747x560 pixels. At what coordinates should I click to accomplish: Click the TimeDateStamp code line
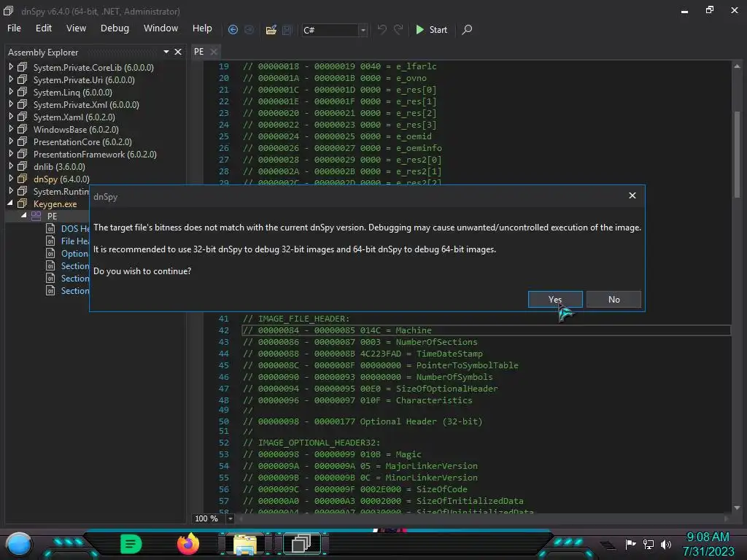363,354
